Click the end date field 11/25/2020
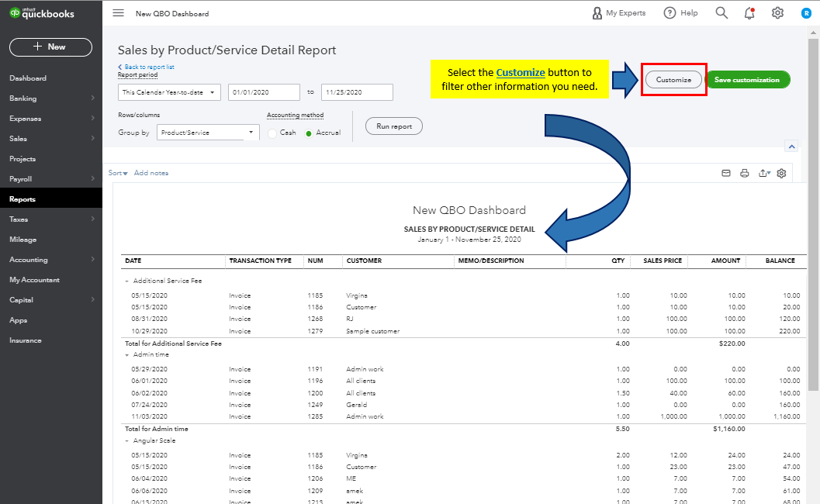 357,92
